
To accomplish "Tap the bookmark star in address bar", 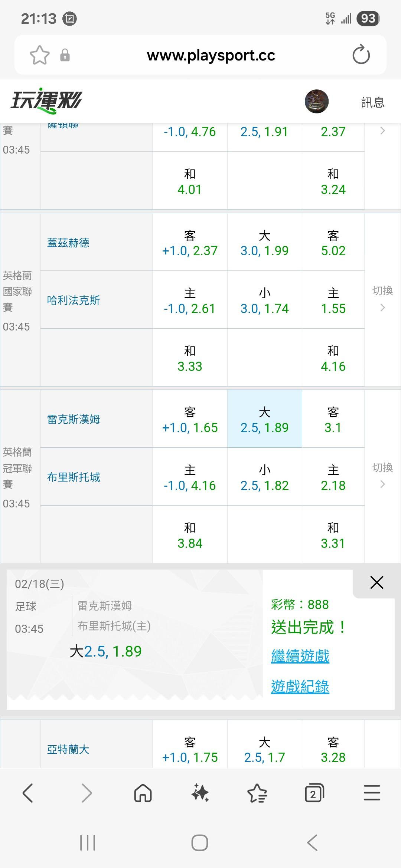I will point(39,55).
